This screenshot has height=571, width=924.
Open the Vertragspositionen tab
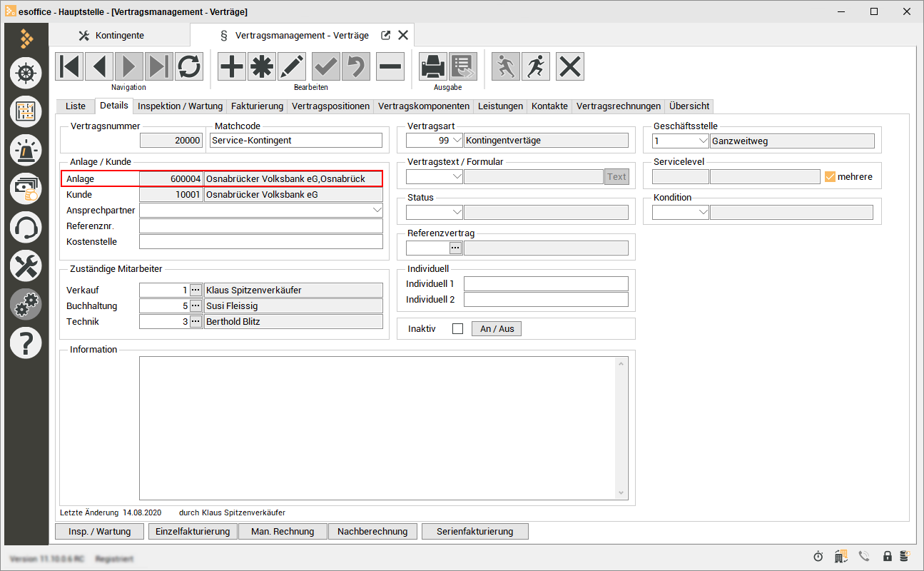point(331,106)
